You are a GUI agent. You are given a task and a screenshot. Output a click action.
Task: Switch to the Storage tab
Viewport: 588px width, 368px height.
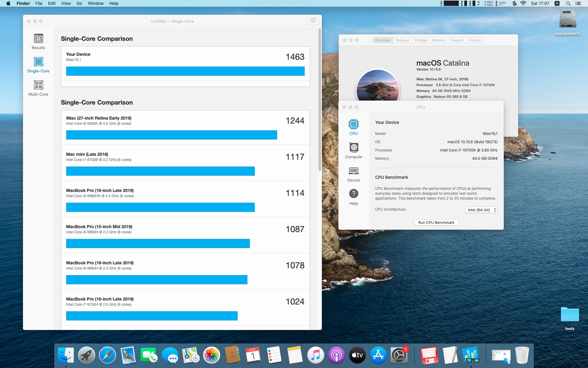point(420,40)
